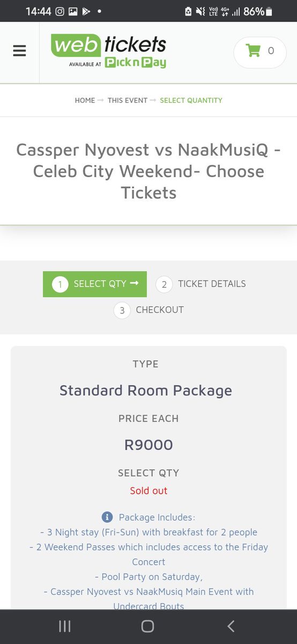Tap the Android back navigation arrow

click(231, 626)
